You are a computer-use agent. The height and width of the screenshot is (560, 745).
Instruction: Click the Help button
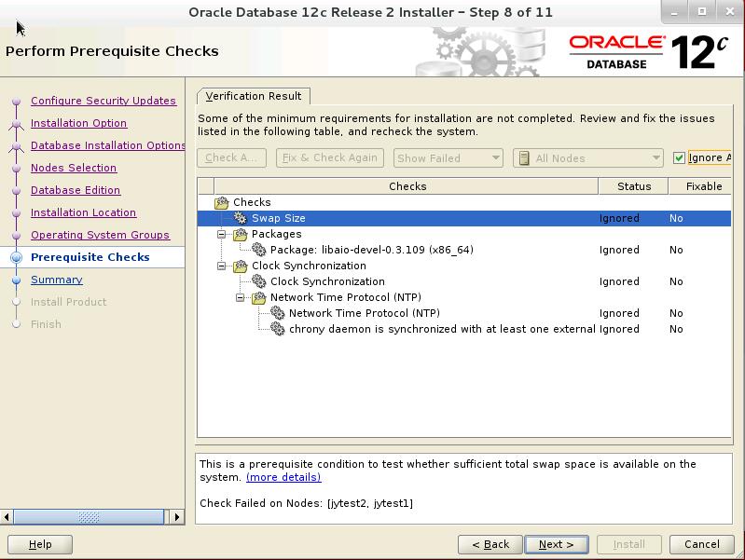click(40, 544)
